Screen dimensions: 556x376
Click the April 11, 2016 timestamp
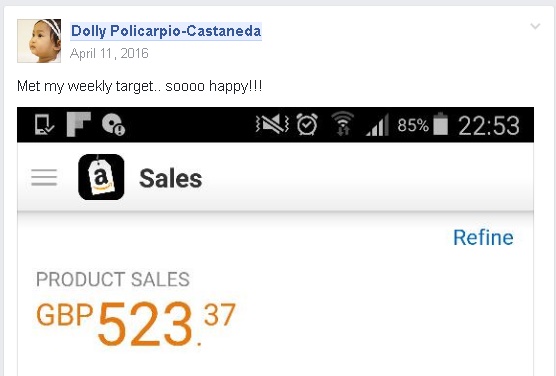[x=109, y=53]
